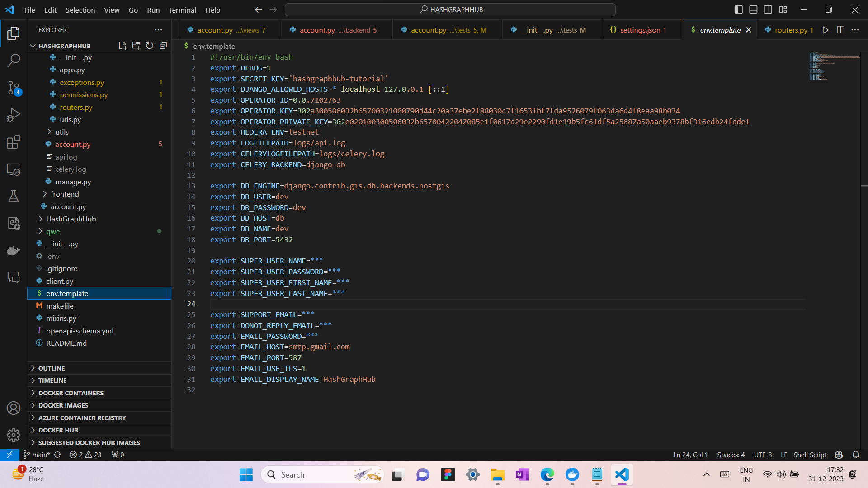
Task: Toggle Primary Side Bar layout button
Action: point(738,9)
